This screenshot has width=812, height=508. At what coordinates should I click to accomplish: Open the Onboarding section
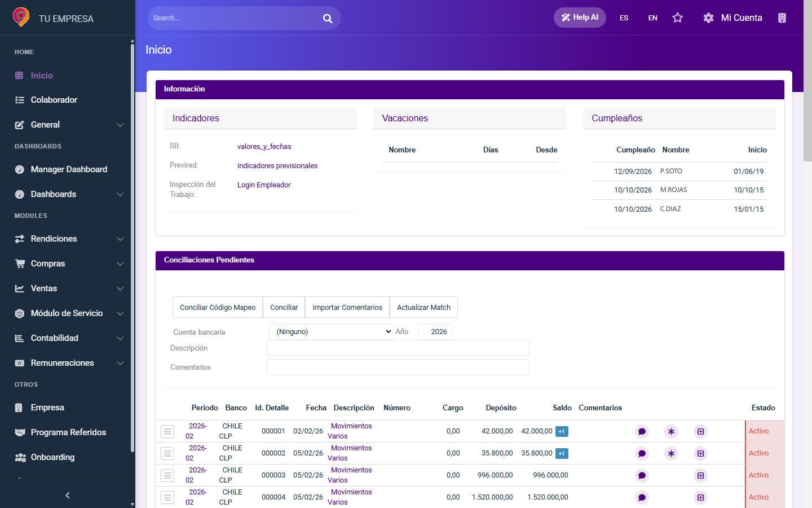click(x=52, y=457)
